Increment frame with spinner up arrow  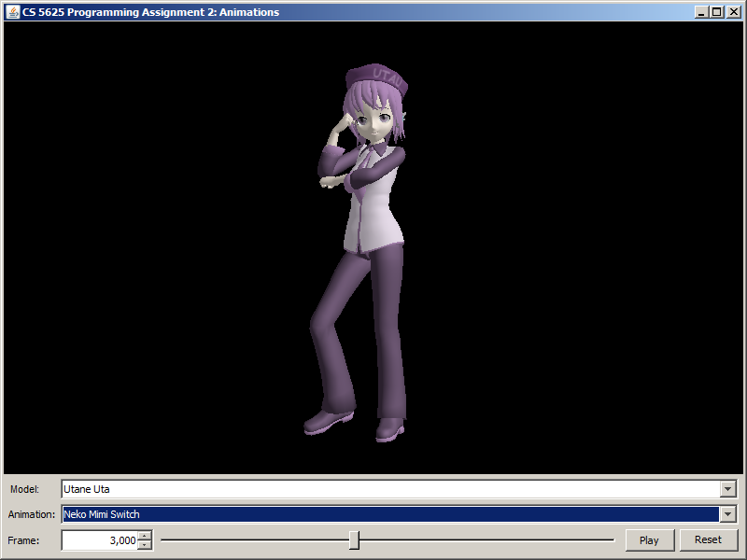[x=144, y=536]
